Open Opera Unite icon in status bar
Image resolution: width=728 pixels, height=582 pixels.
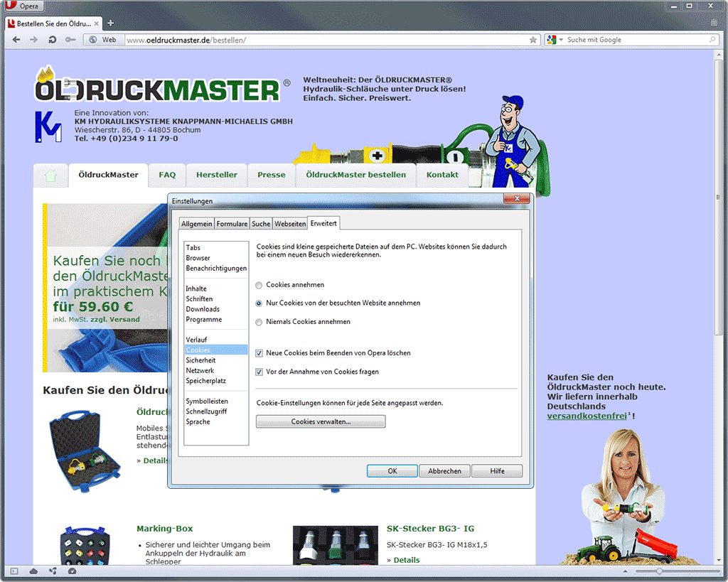click(53, 571)
